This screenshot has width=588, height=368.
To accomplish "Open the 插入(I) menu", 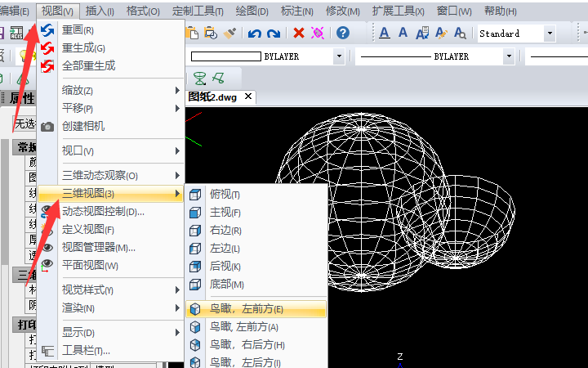I will pyautogui.click(x=100, y=11).
